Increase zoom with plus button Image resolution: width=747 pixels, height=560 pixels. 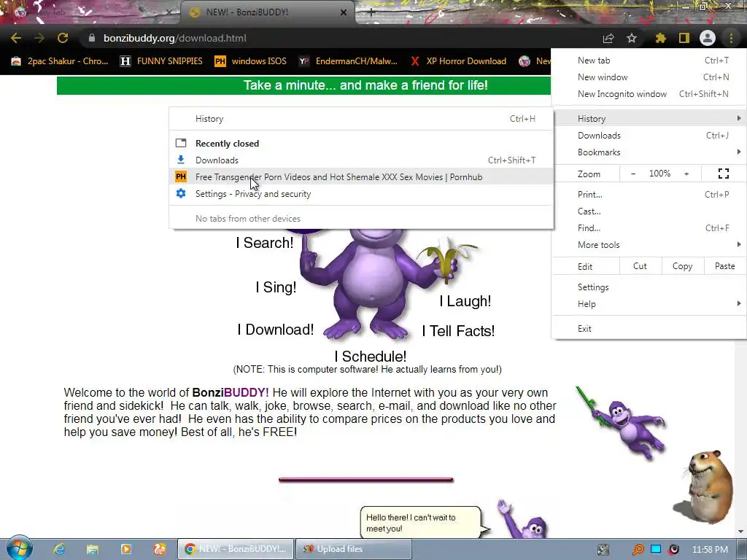coord(686,174)
